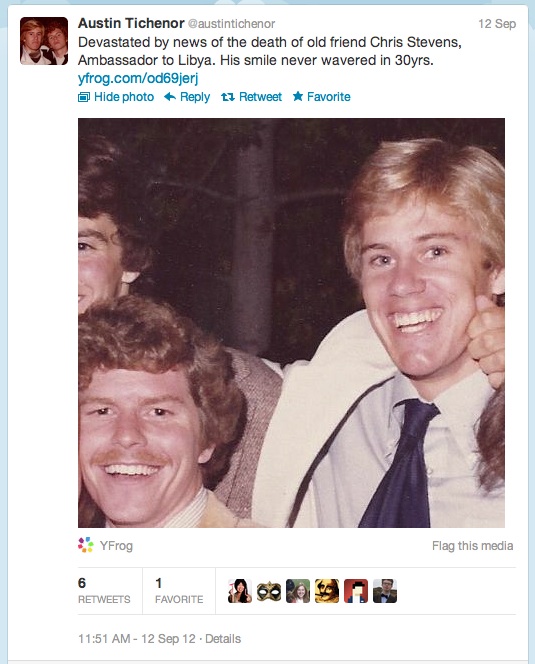The height and width of the screenshot is (664, 535).
Task: Open the yfrog.com/od69jerj link
Action: [138, 78]
